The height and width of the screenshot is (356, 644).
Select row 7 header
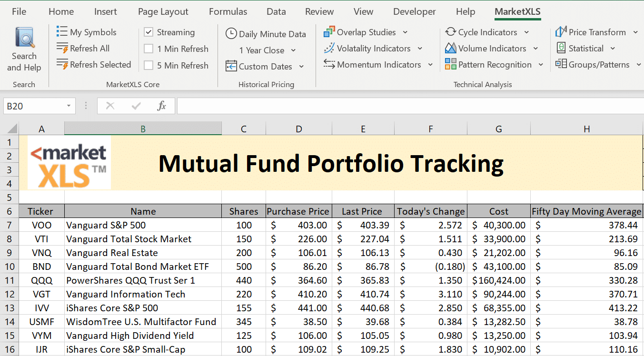coord(9,225)
